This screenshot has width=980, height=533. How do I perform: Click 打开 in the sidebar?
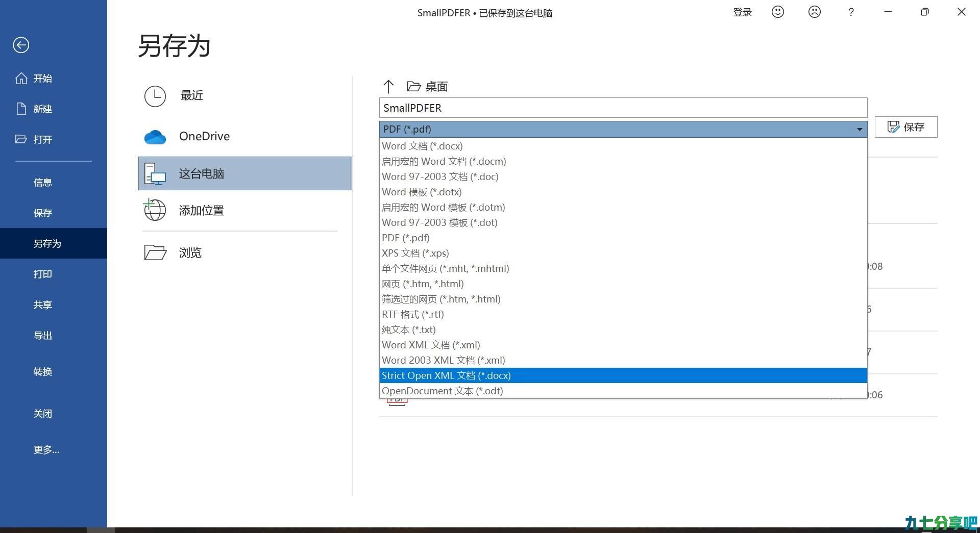point(43,139)
